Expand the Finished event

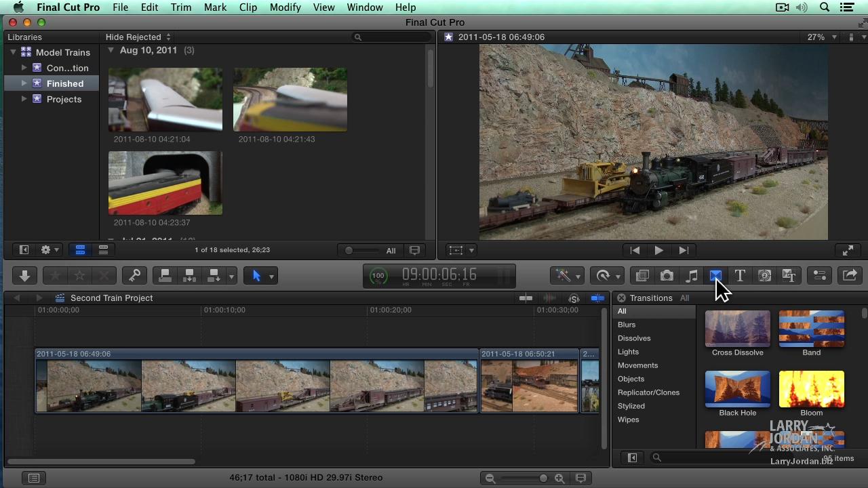(x=24, y=83)
